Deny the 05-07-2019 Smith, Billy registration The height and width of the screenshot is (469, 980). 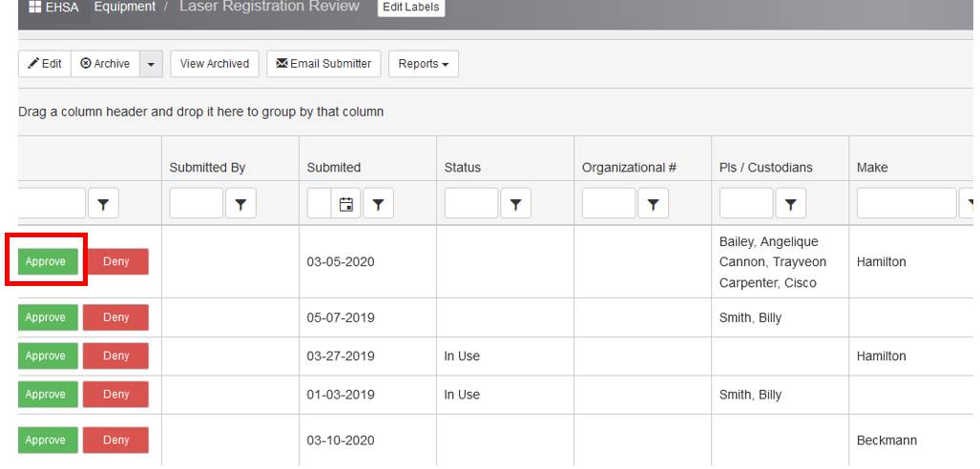115,316
